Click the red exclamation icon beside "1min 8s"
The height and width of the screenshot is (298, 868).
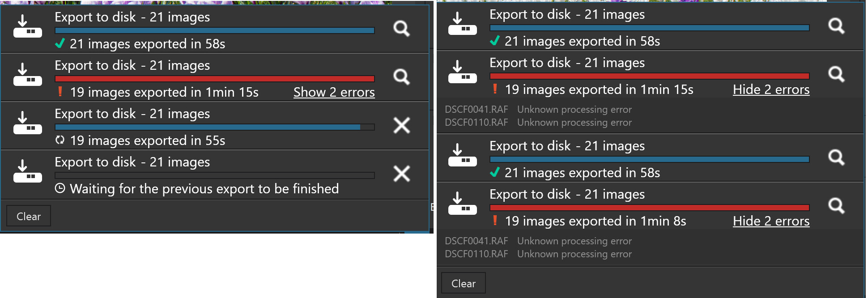pos(495,221)
